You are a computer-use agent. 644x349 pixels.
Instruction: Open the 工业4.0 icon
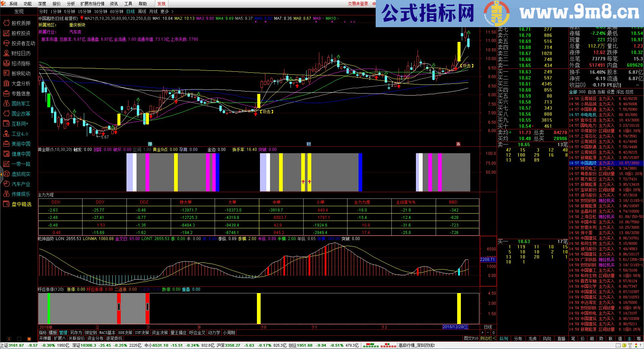pos(6,133)
